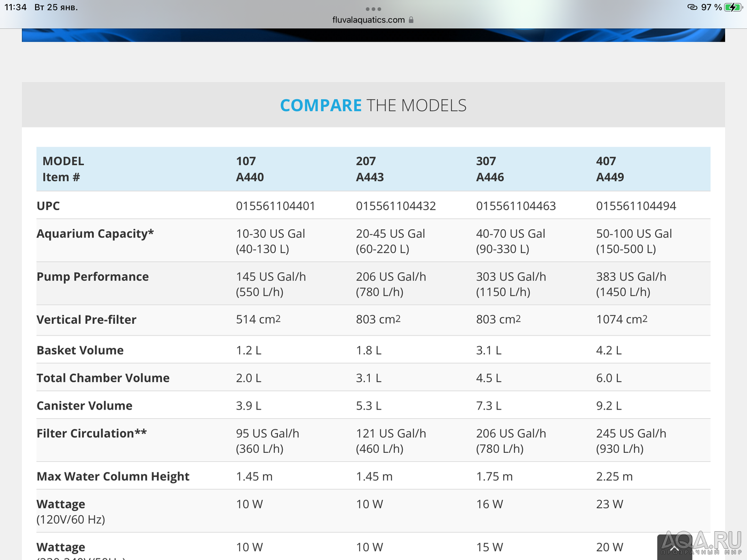This screenshot has width=747, height=560.
Task: Tap the 97 % battery percentage
Action: pos(711,7)
